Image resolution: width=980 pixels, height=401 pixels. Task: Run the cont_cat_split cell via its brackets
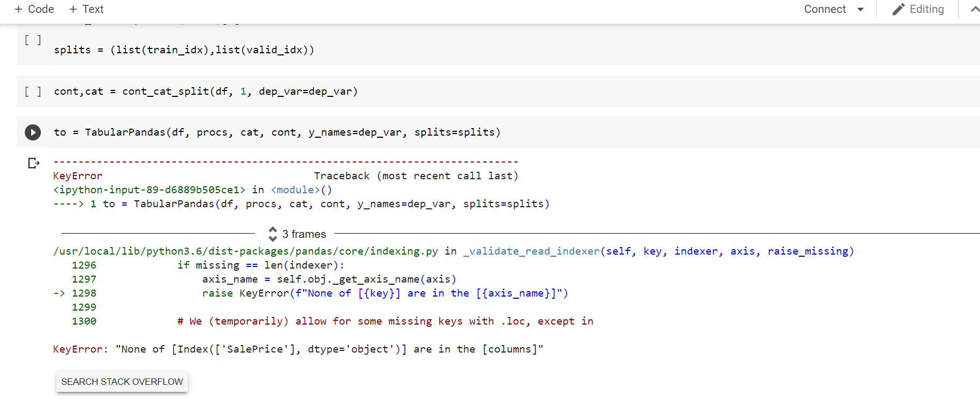(33, 92)
